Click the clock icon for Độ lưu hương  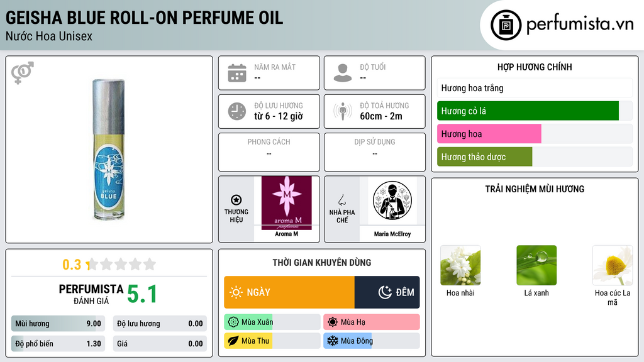[237, 111]
